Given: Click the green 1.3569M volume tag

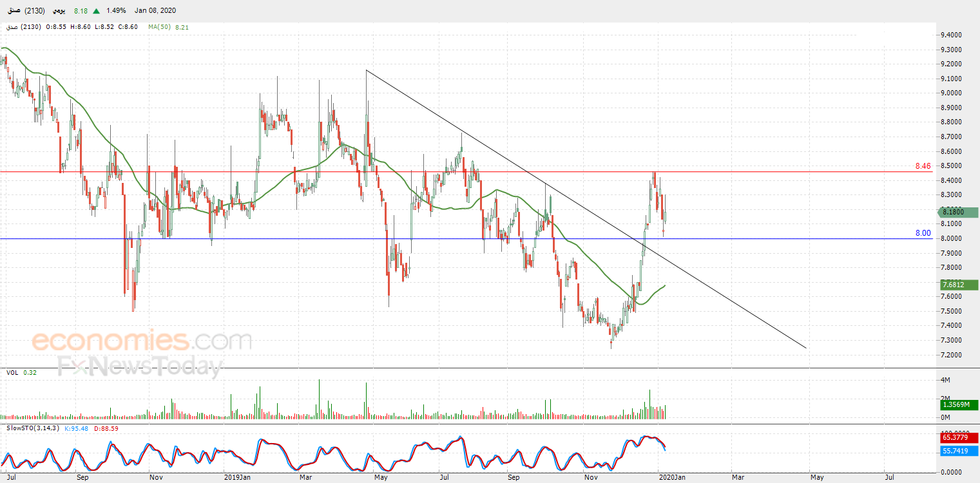Looking at the screenshot, I should click(959, 405).
